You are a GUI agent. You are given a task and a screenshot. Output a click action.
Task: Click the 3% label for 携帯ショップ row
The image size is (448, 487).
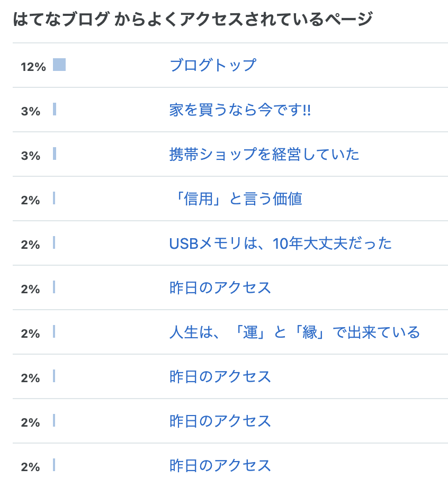pos(30,156)
